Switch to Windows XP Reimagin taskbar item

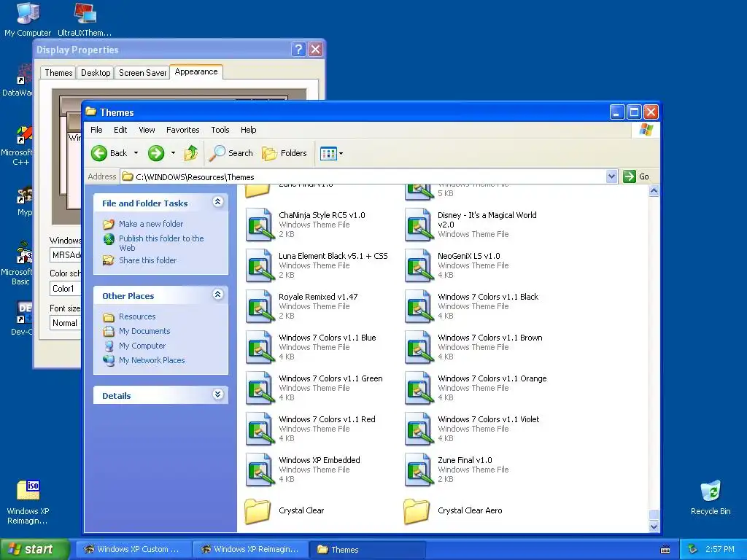click(251, 549)
